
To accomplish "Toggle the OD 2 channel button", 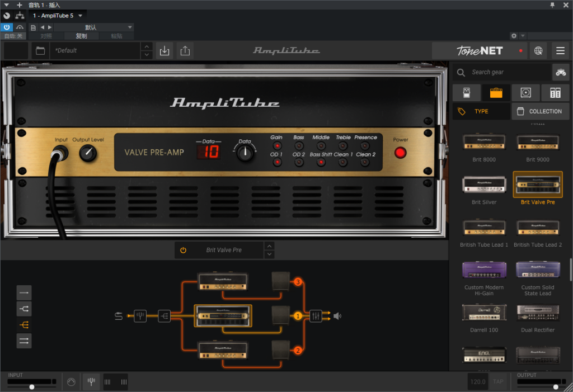I will pyautogui.click(x=299, y=162).
